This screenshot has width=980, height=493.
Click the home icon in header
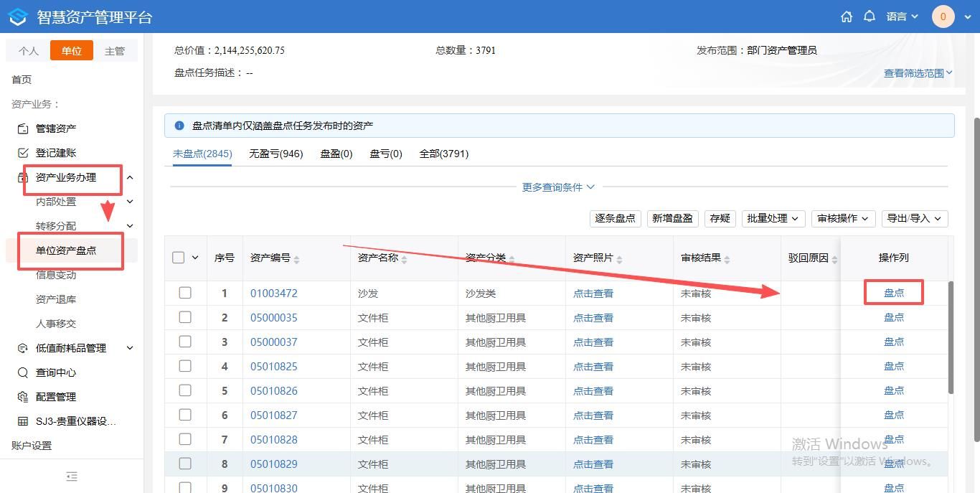847,17
